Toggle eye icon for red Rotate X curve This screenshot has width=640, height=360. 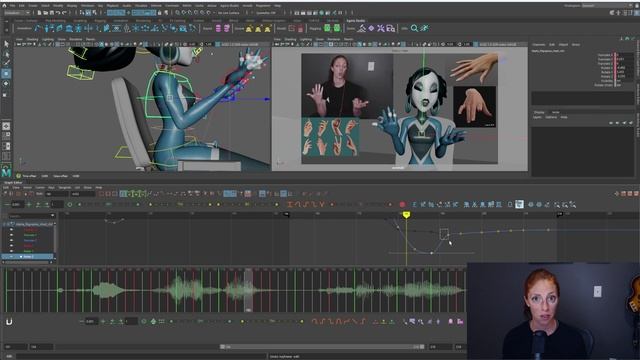[11, 246]
